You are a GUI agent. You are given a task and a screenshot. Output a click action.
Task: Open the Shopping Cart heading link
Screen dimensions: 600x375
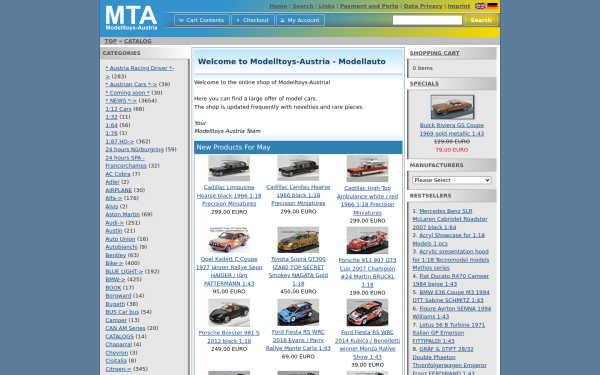click(434, 53)
